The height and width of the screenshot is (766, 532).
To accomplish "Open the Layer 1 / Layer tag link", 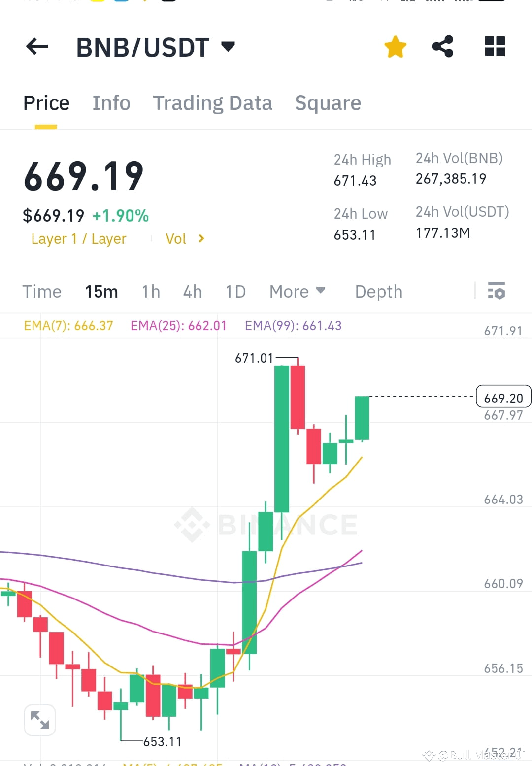I will tap(79, 239).
